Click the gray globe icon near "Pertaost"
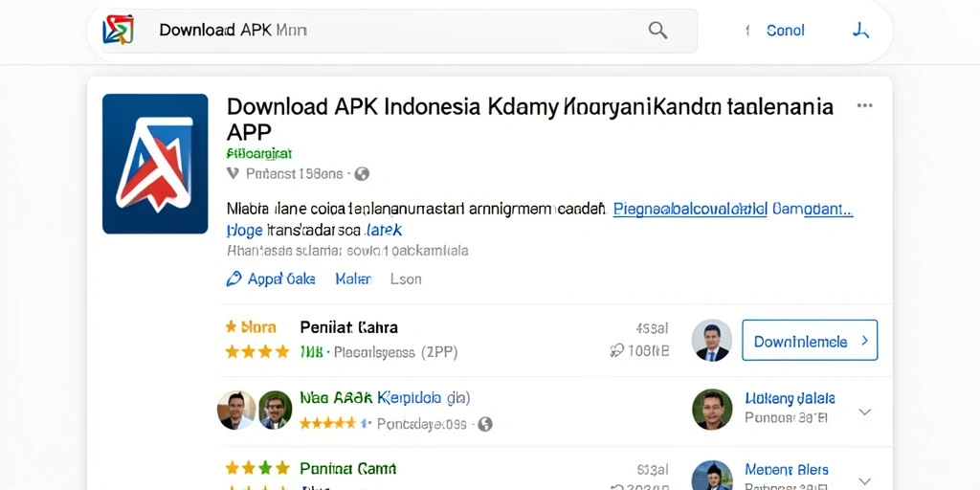Image resolution: width=980 pixels, height=490 pixels. [362, 174]
